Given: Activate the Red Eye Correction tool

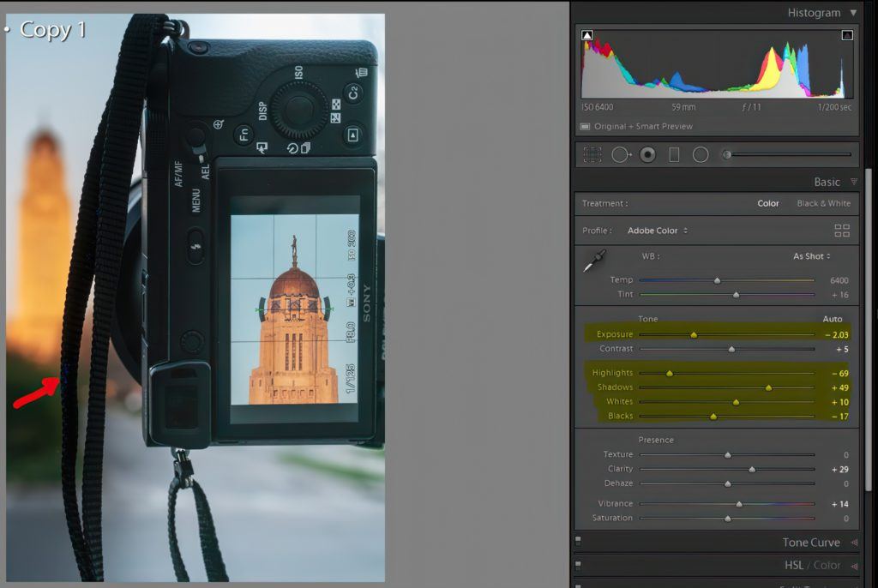Looking at the screenshot, I should point(647,155).
